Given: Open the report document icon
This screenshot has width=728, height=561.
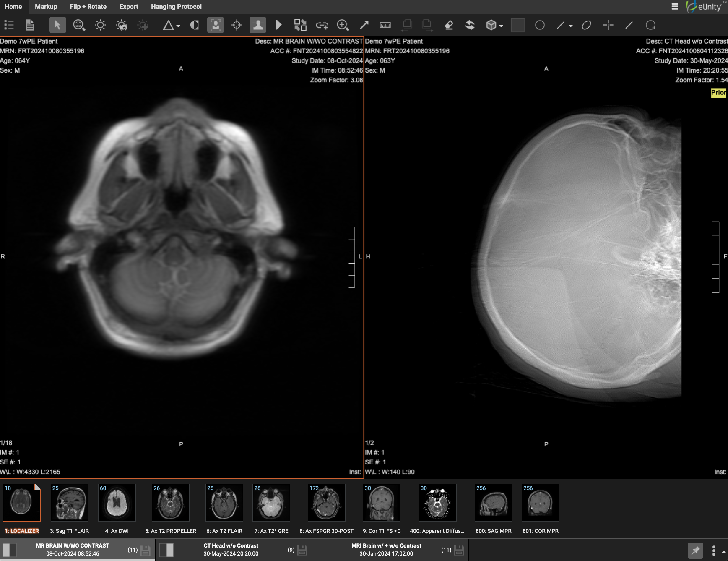Looking at the screenshot, I should [30, 25].
